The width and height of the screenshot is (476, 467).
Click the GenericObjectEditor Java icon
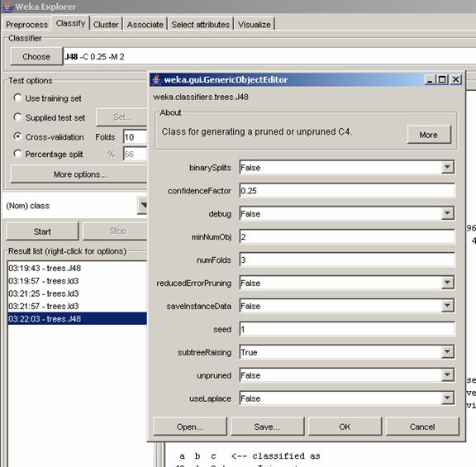click(x=157, y=79)
